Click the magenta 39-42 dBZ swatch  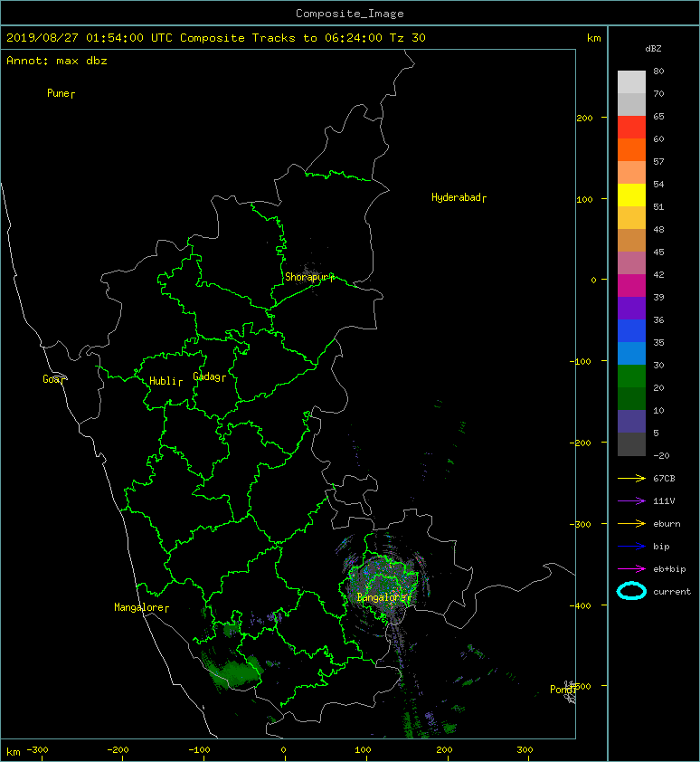pos(631,285)
